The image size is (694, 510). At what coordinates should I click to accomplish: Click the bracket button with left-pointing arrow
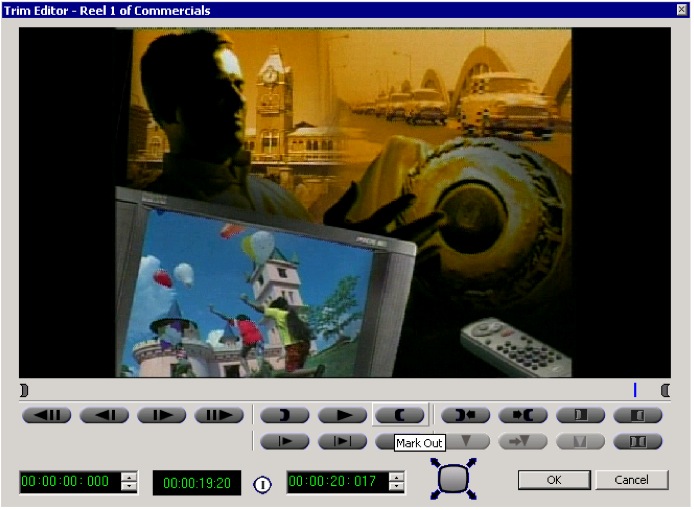point(466,415)
